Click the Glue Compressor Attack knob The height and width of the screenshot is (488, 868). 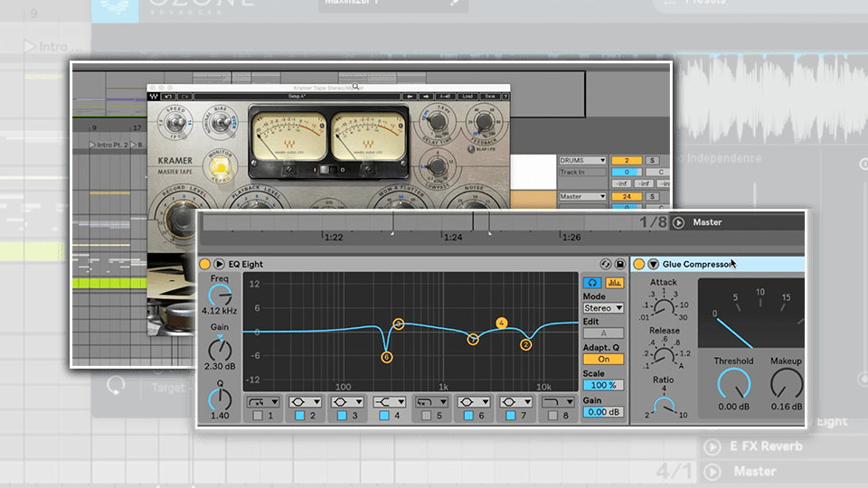pos(663,306)
